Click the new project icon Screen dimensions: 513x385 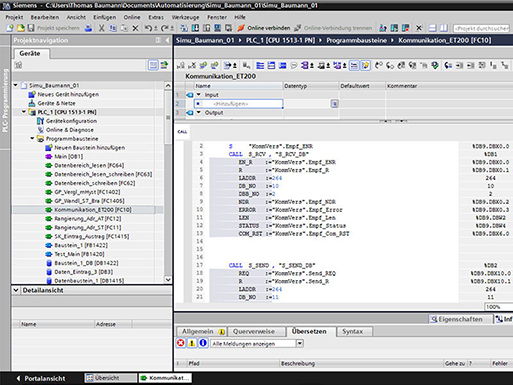click(10, 28)
